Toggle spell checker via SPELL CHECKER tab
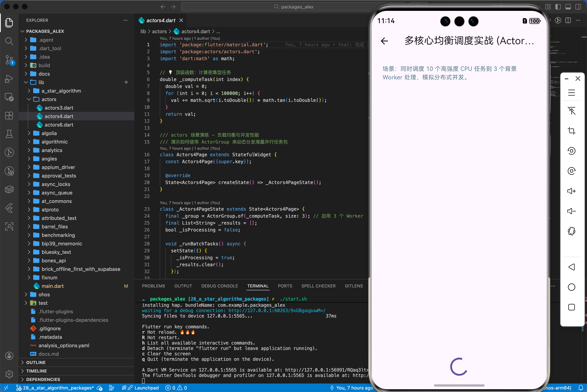This screenshot has width=587, height=392. click(318, 286)
